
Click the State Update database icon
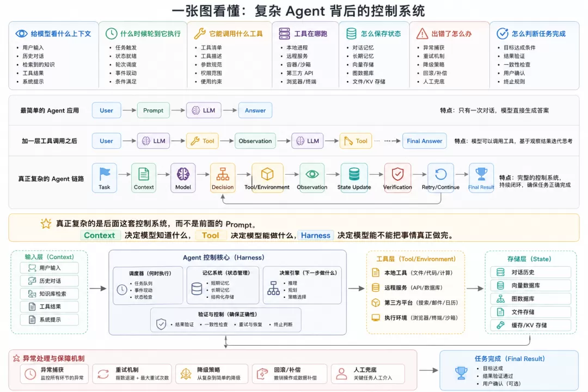354,174
